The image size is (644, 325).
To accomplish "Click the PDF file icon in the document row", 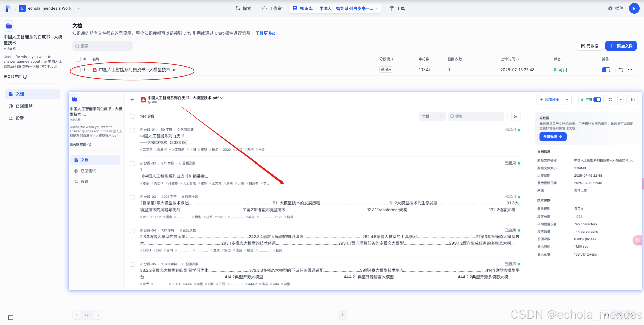I will (95, 70).
